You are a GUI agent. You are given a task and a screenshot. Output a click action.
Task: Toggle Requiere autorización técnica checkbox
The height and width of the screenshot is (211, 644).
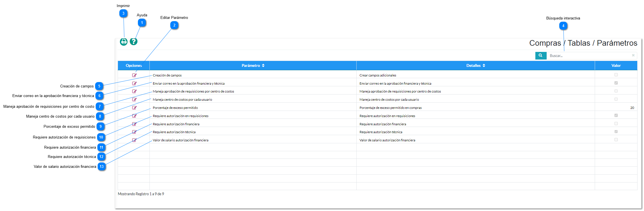click(616, 132)
